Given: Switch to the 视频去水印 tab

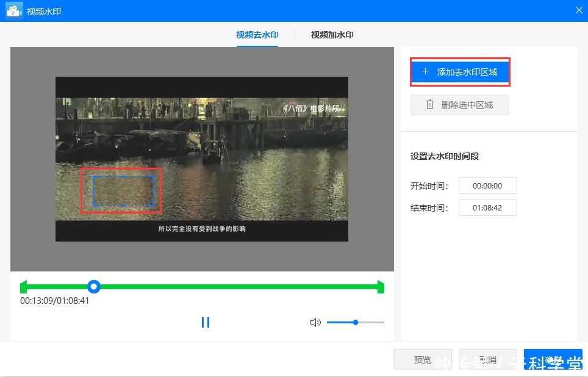Looking at the screenshot, I should point(257,35).
